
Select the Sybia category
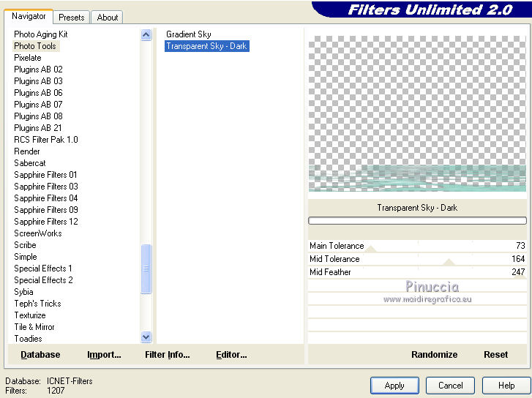[23, 292]
